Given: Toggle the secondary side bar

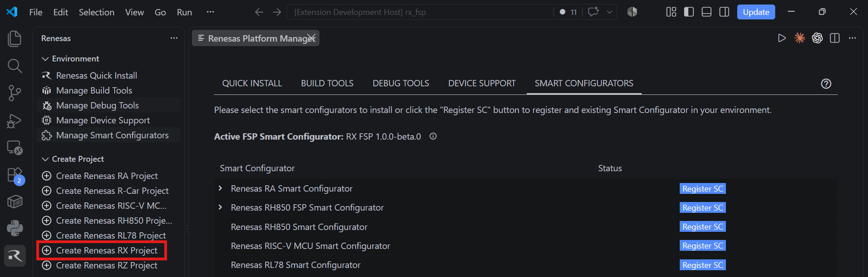Looking at the screenshot, I should click(x=724, y=12).
